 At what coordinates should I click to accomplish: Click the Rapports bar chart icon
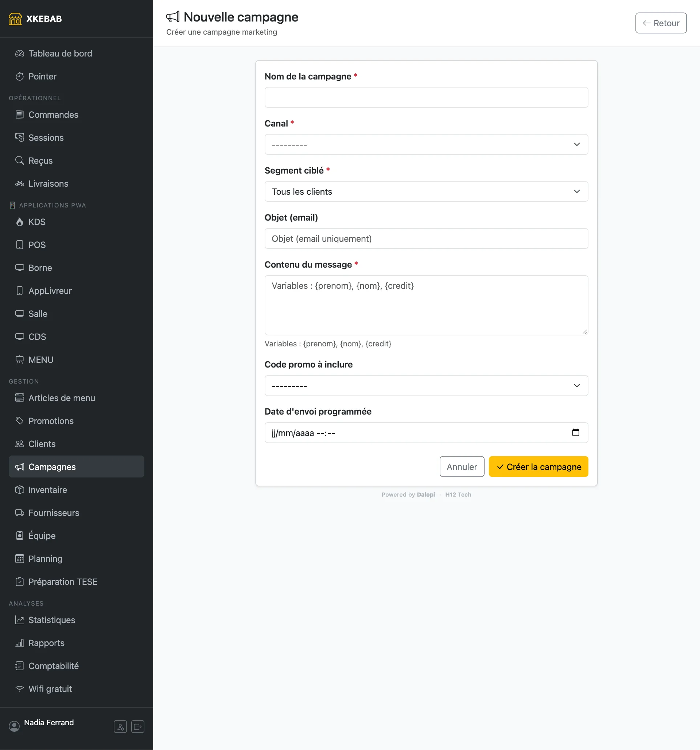click(x=20, y=643)
